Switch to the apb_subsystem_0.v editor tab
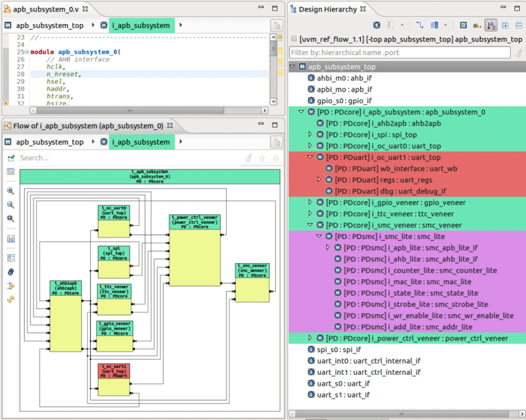Screen dimensions: 526x420 (x=45, y=9)
